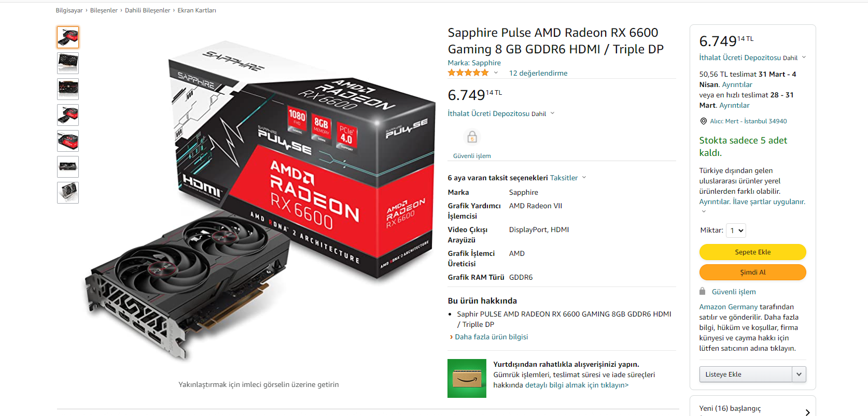The image size is (868, 416).
Task: Go to Ekran Kartları breadcrumb category
Action: pos(197,10)
